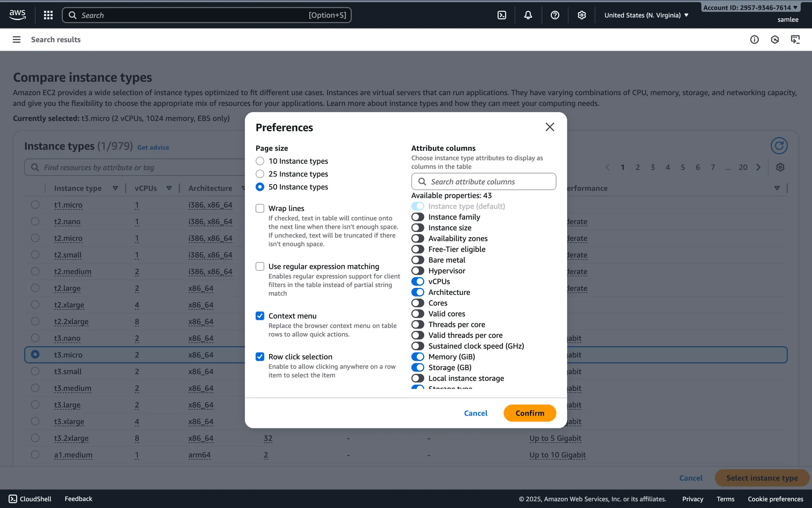Select 25 Instance types page size
This screenshot has width=812, height=508.
(x=260, y=174)
